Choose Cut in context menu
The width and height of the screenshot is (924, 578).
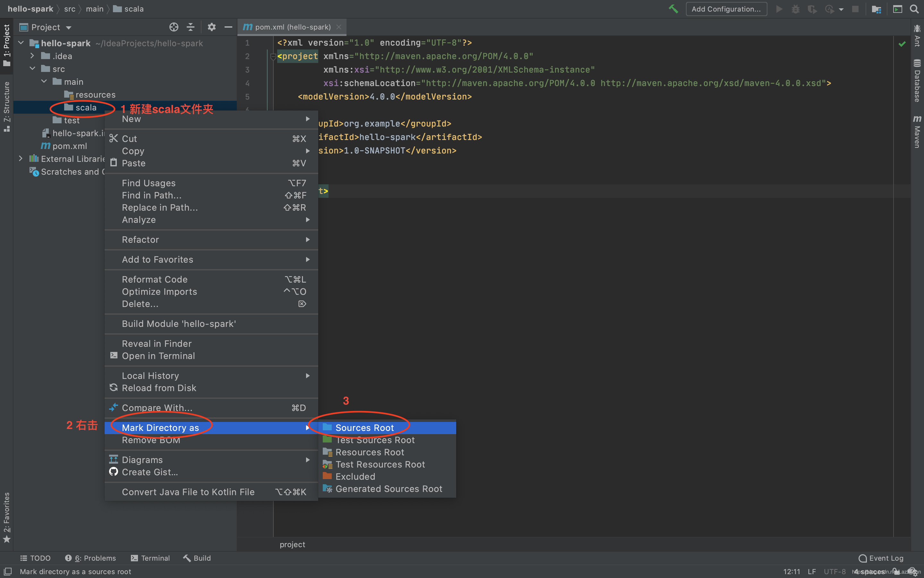coord(211,138)
